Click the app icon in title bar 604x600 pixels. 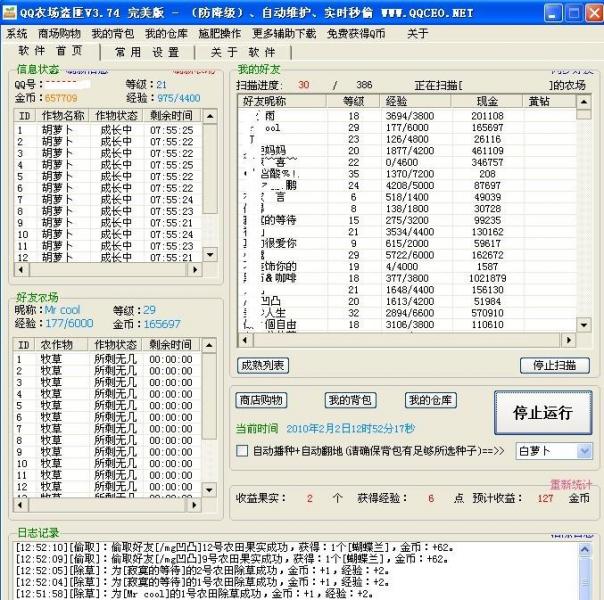9,13
